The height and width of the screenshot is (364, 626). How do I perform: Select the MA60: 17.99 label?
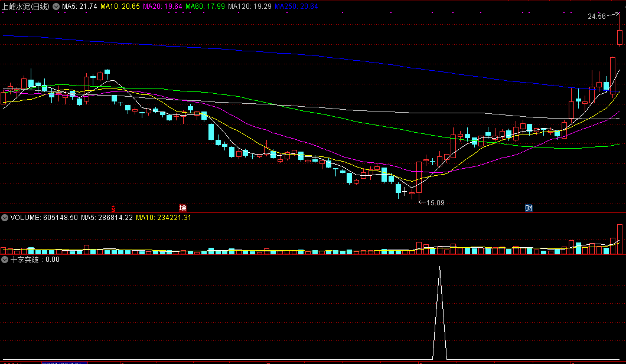pyautogui.click(x=205, y=6)
